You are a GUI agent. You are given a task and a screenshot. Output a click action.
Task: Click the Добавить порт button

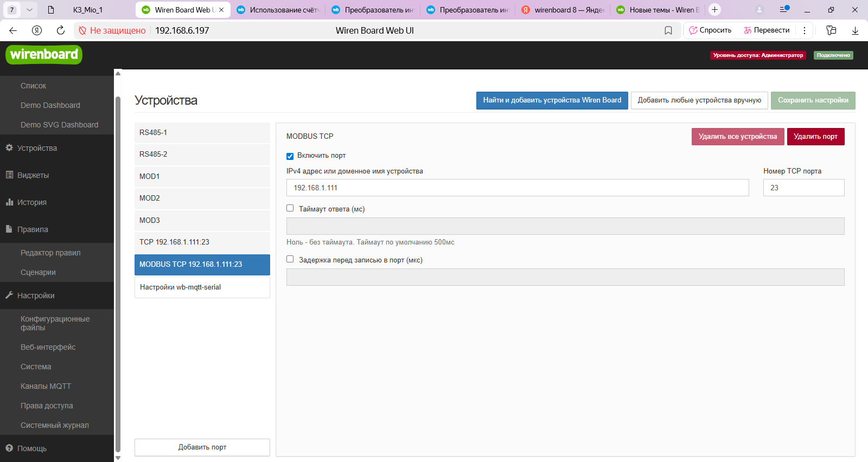pos(202,447)
